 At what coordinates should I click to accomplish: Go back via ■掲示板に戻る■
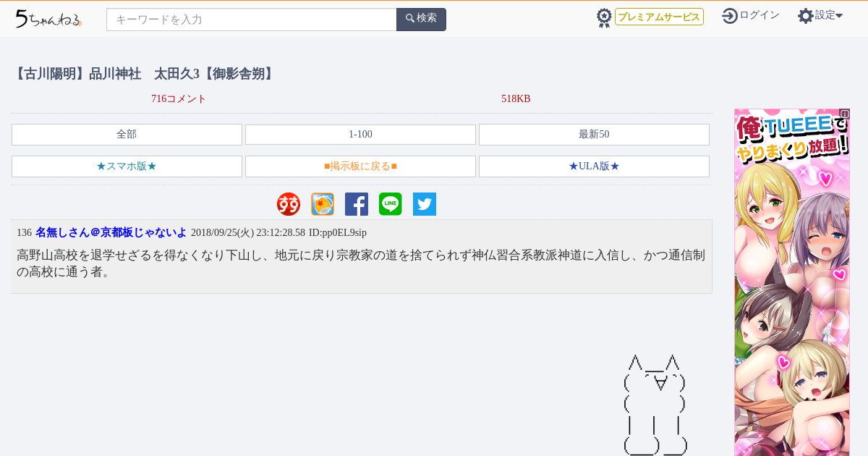[360, 166]
